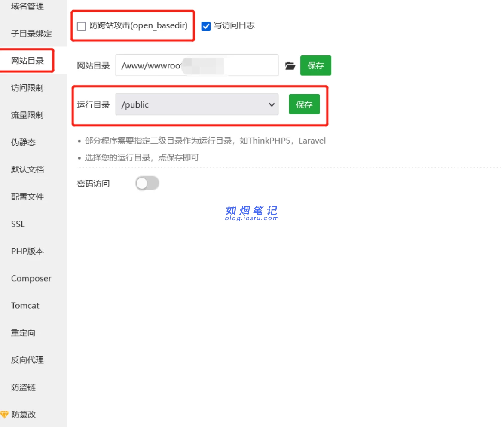Image resolution: width=504 pixels, height=427 pixels.
Task: Open 域名管理 in the sidebar
Action: click(27, 6)
